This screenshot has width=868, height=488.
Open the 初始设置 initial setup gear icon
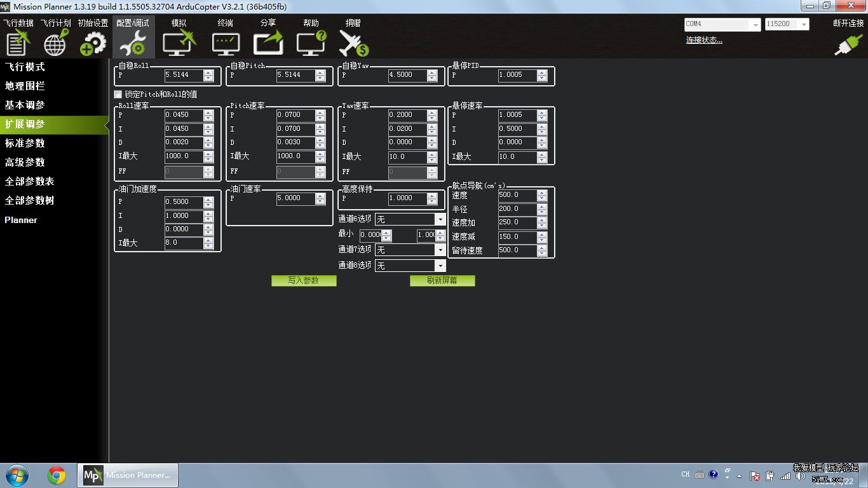coord(93,43)
